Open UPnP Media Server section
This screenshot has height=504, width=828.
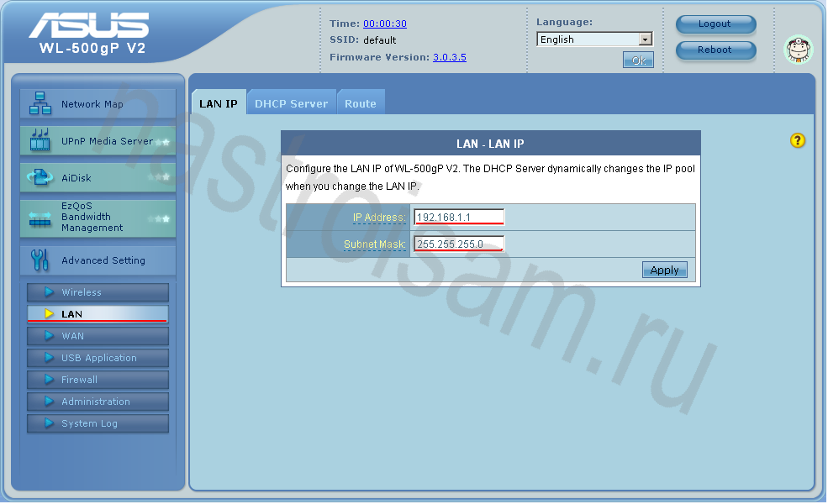pos(98,140)
